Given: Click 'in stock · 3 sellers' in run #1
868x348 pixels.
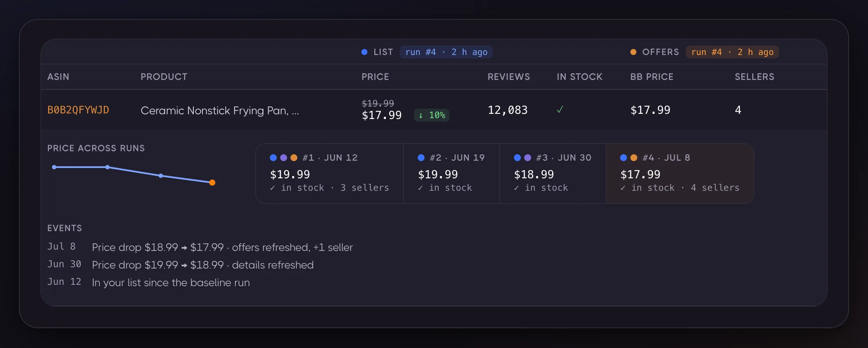Looking at the screenshot, I should click(x=330, y=188).
